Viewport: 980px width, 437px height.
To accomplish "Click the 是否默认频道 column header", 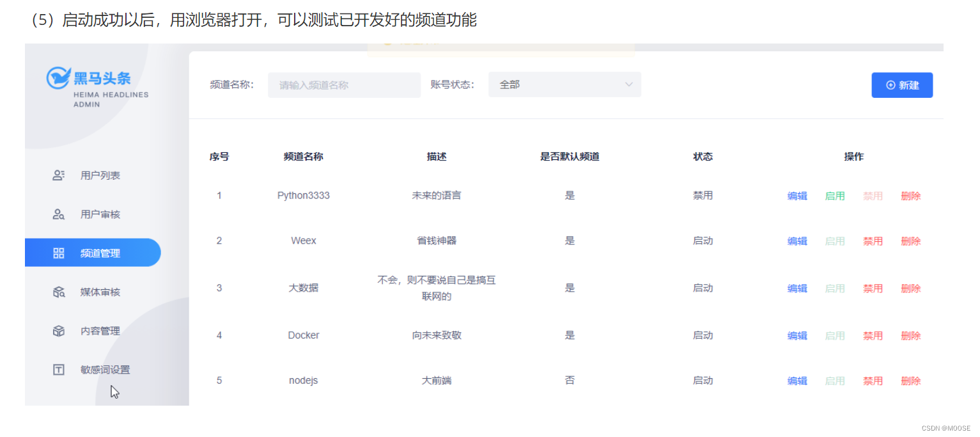I will pyautogui.click(x=570, y=157).
